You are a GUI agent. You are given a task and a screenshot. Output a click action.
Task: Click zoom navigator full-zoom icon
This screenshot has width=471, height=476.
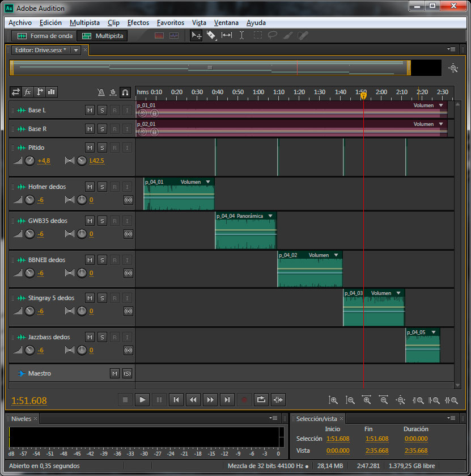453,68
